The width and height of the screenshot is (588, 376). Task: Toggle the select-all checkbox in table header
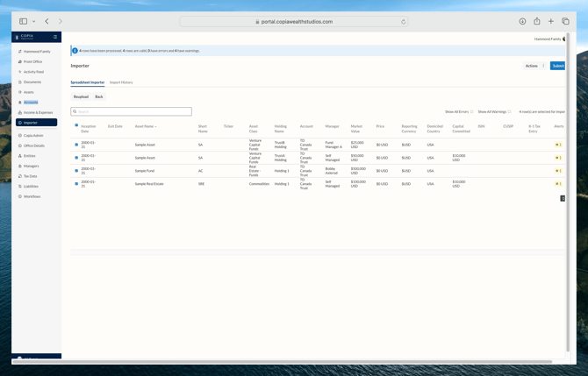pyautogui.click(x=76, y=125)
